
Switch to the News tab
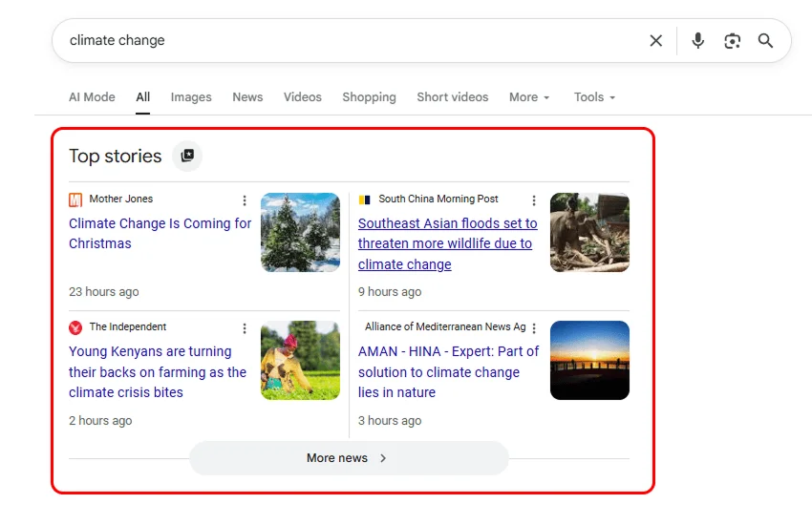(x=247, y=96)
